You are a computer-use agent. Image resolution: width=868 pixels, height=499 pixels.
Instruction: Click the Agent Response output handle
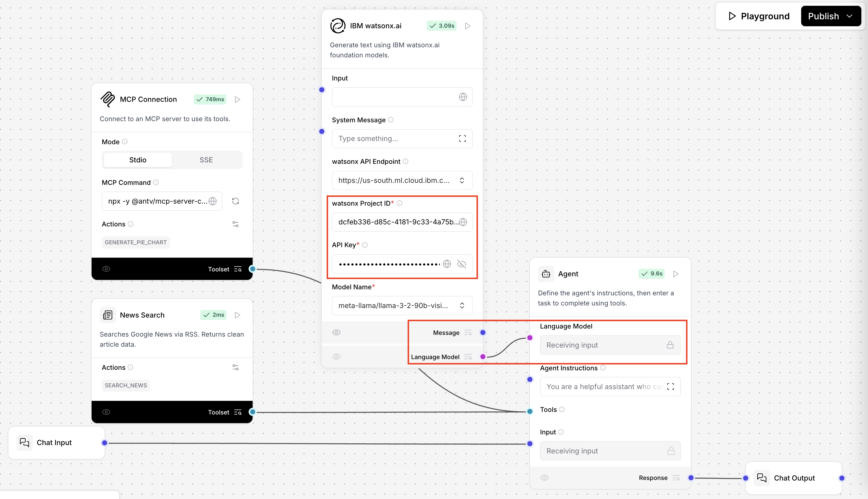click(x=691, y=478)
